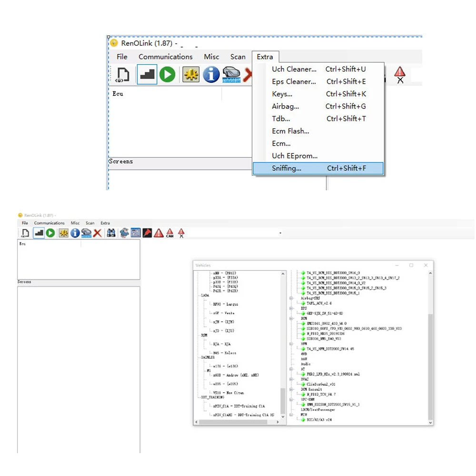Image resolution: width=476 pixels, height=476 pixels.
Task: Click the blue panel window toolbar icon
Action: pyautogui.click(x=136, y=233)
